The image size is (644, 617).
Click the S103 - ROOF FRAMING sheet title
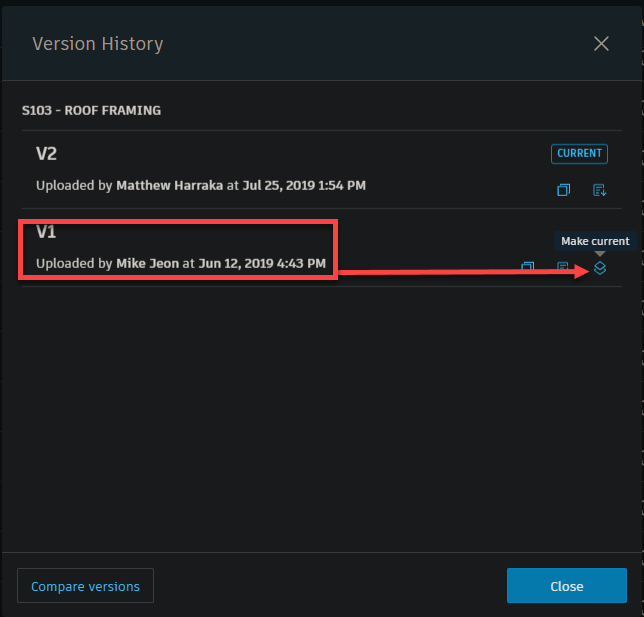pos(91,111)
